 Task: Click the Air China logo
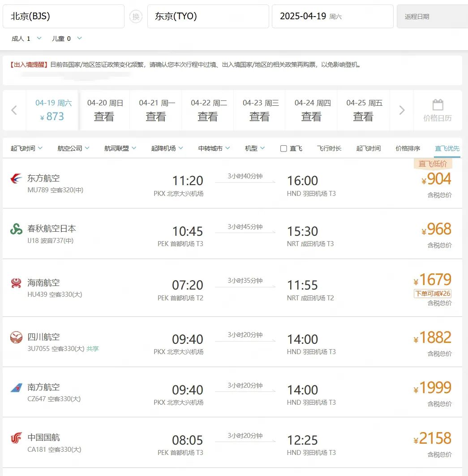click(x=16, y=438)
